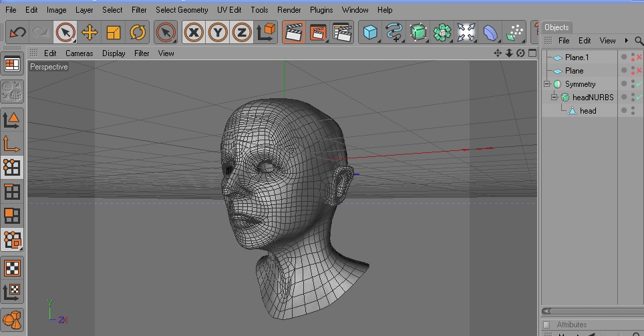This screenshot has height=336, width=644.
Task: Toggle X axis lock
Action: point(194,32)
